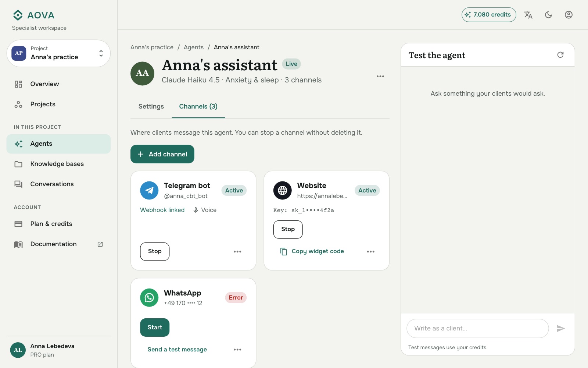The image size is (588, 368).
Task: Open Website card more options
Action: 371,252
